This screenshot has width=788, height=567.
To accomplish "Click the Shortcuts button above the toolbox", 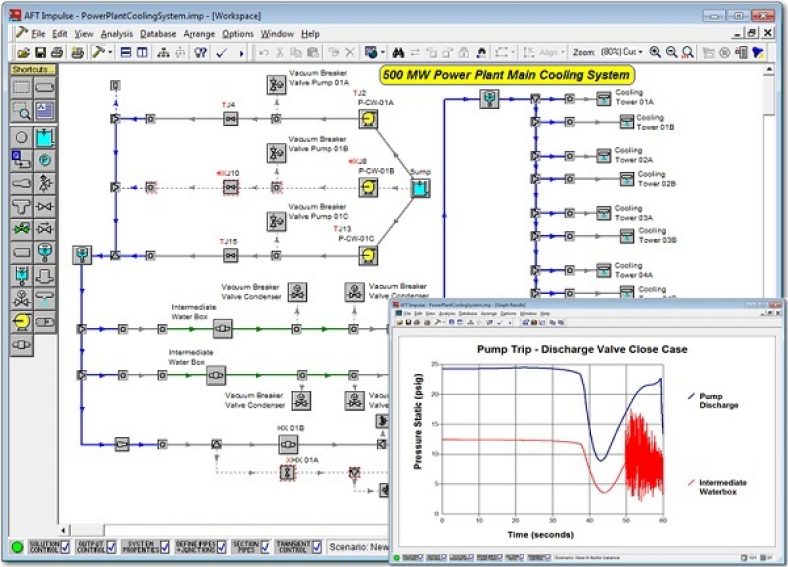I will coord(33,69).
